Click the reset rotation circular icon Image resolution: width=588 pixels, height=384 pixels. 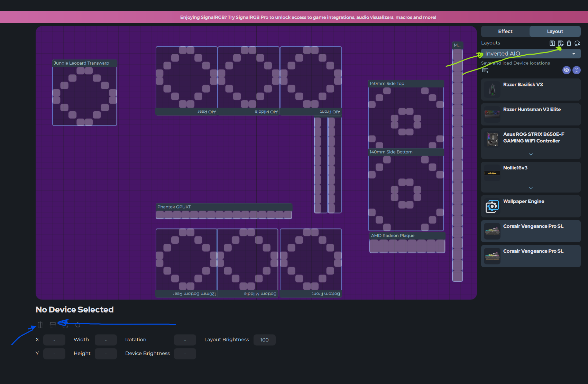[78, 325]
